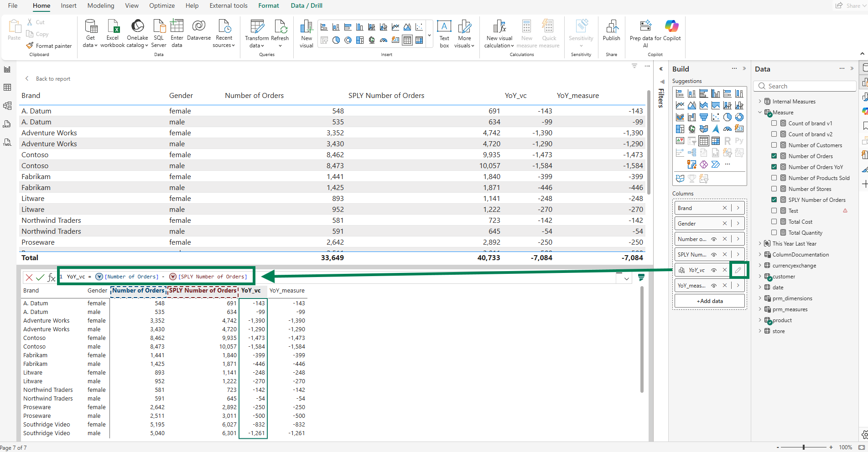The height and width of the screenshot is (452, 868).
Task: Open the Format tab
Action: click(x=269, y=5)
